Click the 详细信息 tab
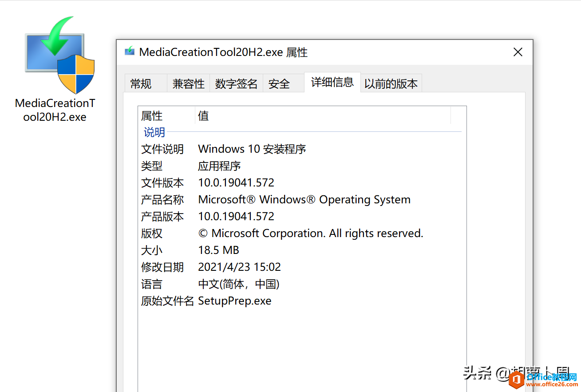 [332, 82]
